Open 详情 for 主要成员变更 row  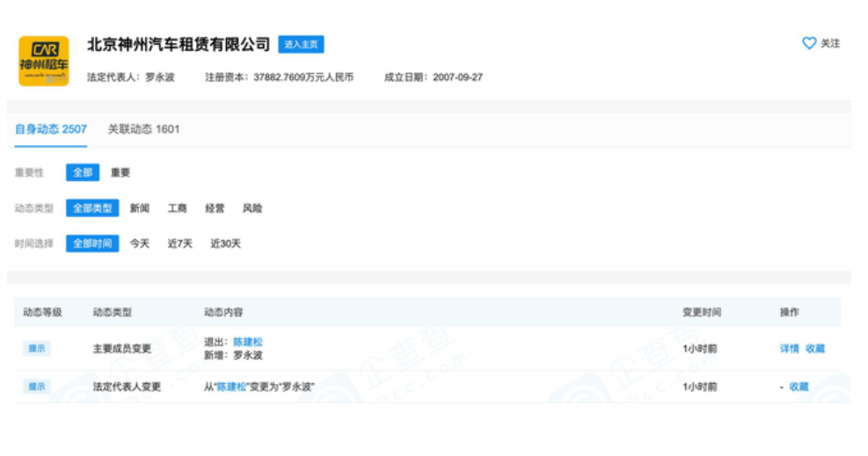pyautogui.click(x=790, y=349)
